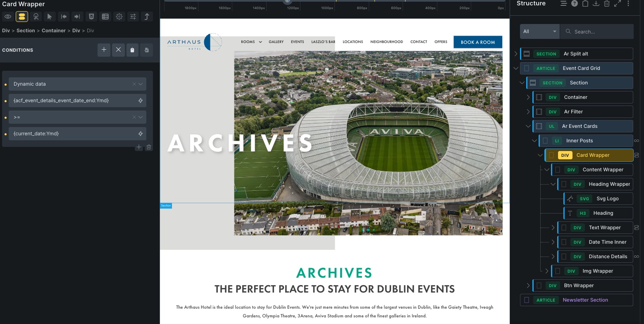This screenshot has width=644, height=324.
Task: Delete this condition using small trash icon
Action: click(x=149, y=147)
